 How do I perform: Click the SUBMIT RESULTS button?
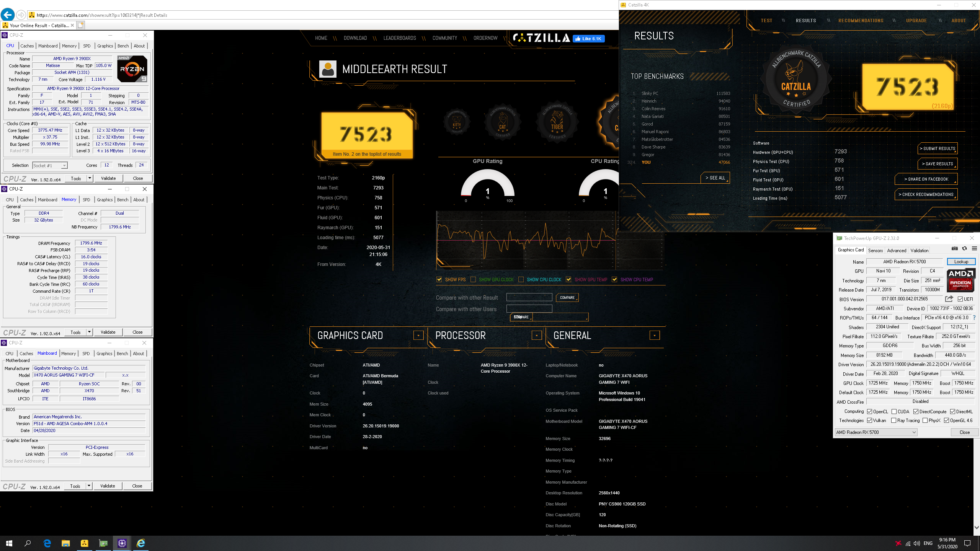pyautogui.click(x=937, y=148)
